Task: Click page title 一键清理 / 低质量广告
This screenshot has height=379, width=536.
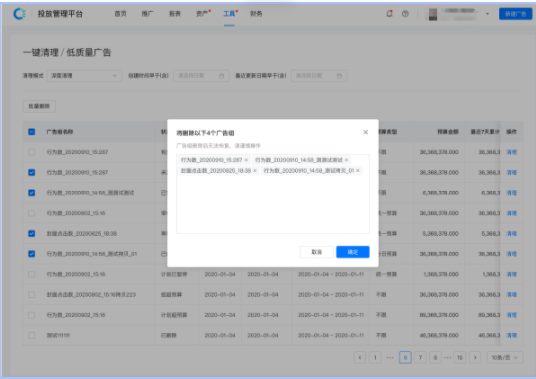Action: click(67, 52)
